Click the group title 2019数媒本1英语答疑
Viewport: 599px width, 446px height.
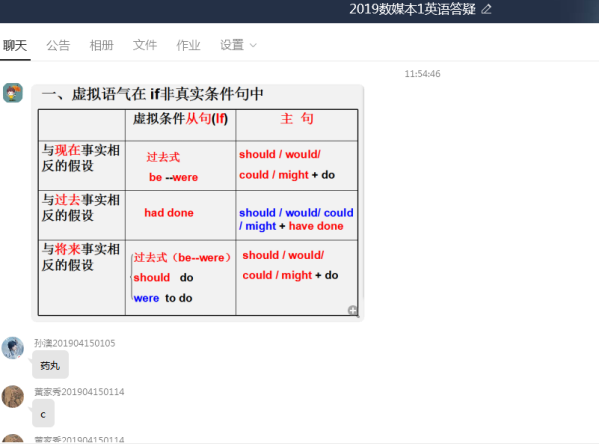pyautogui.click(x=412, y=9)
